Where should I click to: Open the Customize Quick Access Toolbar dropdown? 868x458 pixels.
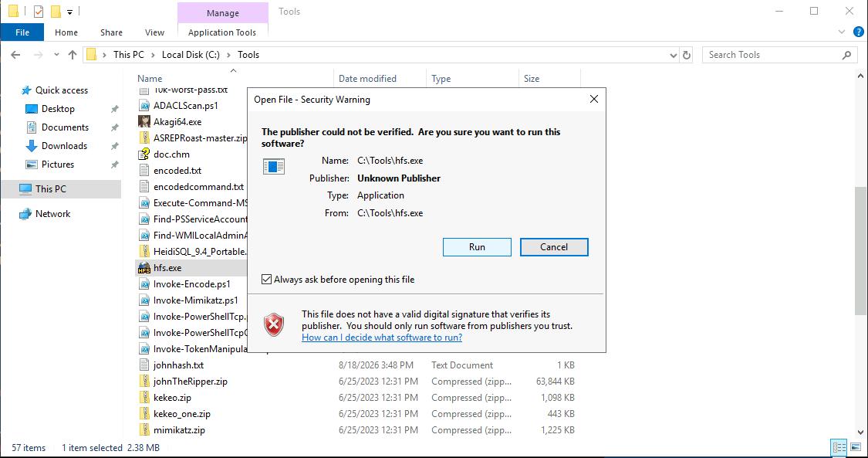(x=69, y=12)
